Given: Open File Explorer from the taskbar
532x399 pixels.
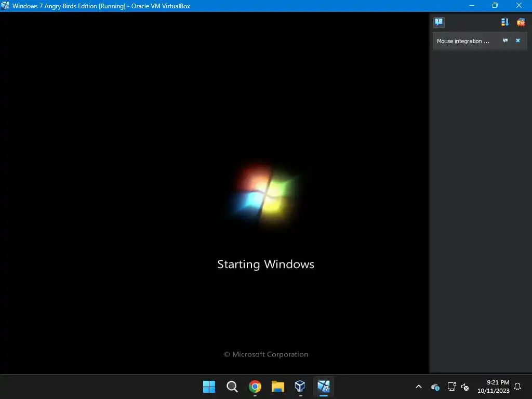Looking at the screenshot, I should click(x=278, y=387).
